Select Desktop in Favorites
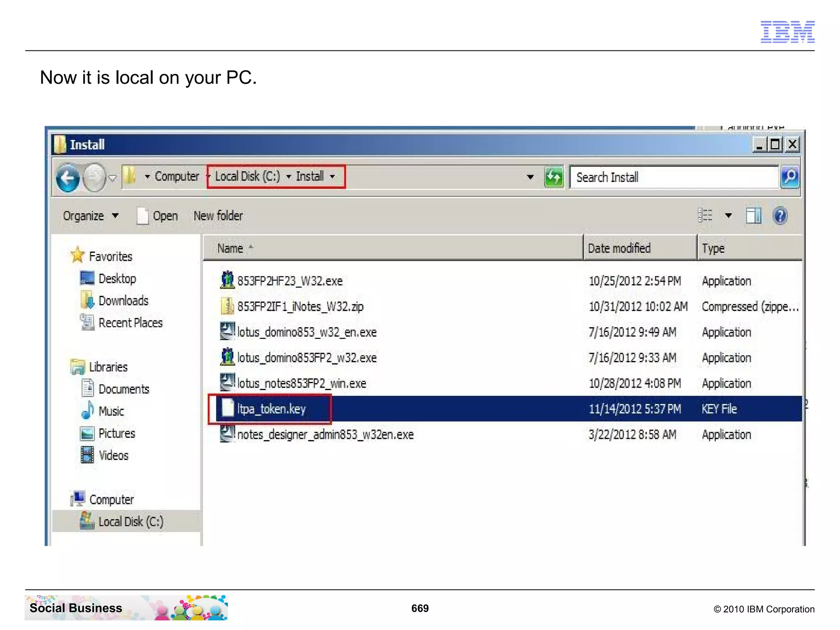 (117, 278)
